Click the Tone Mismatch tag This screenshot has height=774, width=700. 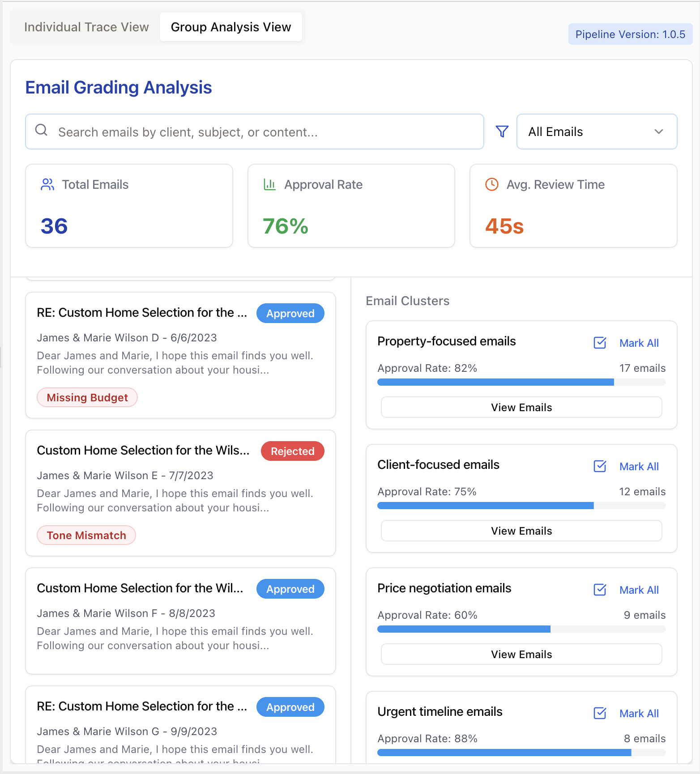pos(86,535)
